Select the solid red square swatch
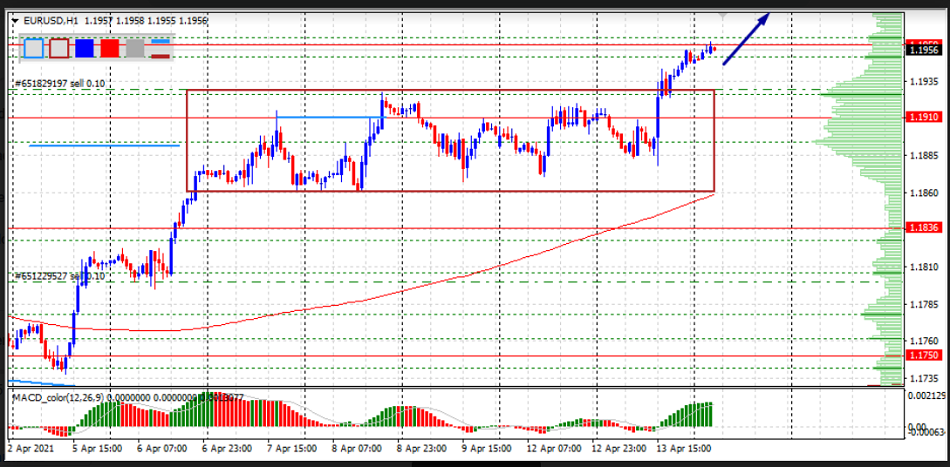Screen dimensions: 950x467 click(110, 48)
